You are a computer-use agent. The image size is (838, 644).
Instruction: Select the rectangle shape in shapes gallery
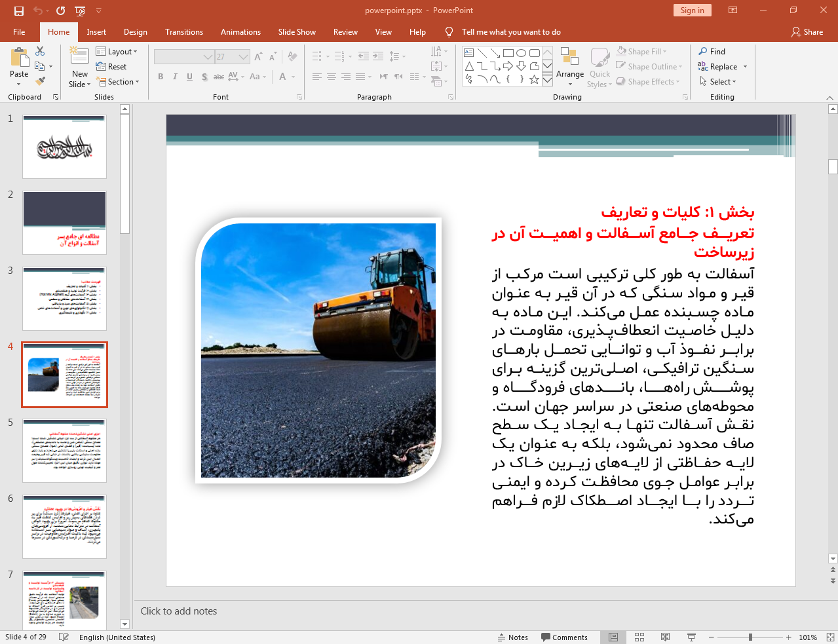508,53
